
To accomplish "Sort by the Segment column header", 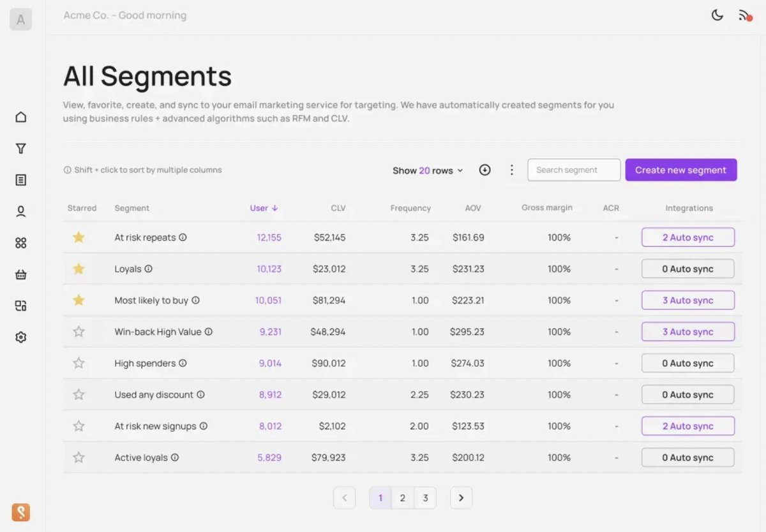I will tap(131, 208).
